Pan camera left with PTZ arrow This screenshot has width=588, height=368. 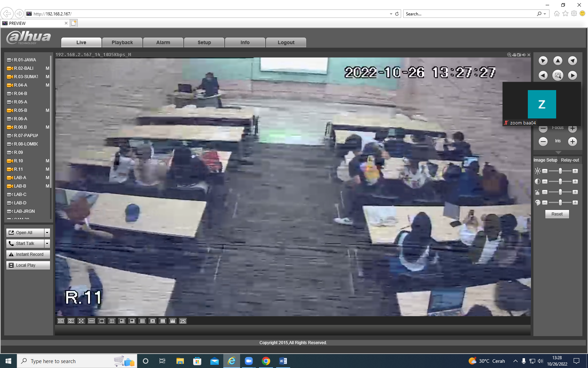(x=543, y=75)
